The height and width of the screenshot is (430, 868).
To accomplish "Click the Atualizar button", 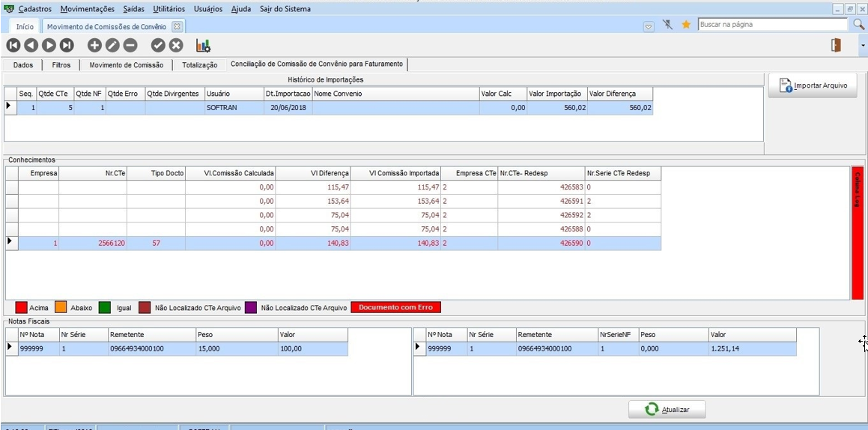I will (667, 410).
